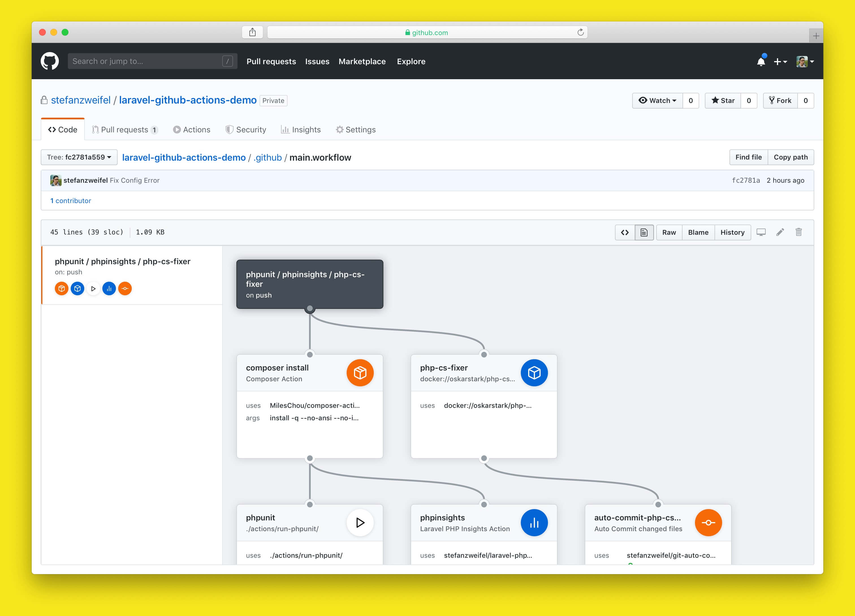
Task: Open the phpunit play icon in the workflow graph
Action: [360, 522]
